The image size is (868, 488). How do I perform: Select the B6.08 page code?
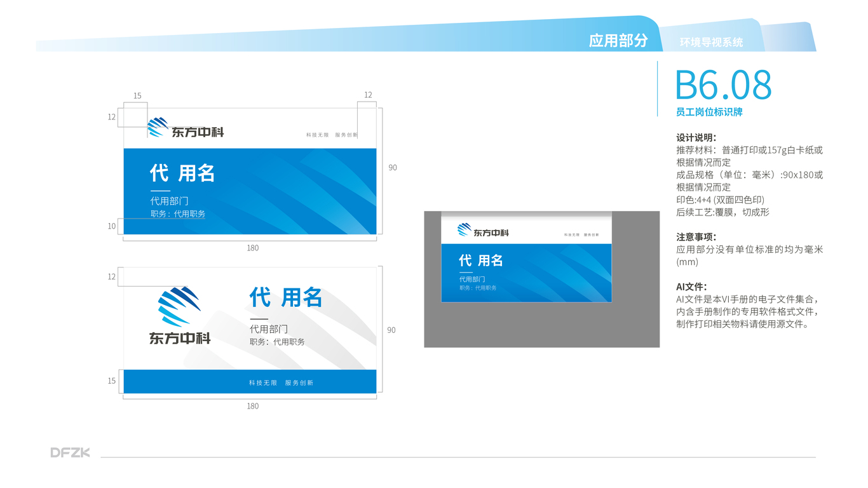[723, 85]
